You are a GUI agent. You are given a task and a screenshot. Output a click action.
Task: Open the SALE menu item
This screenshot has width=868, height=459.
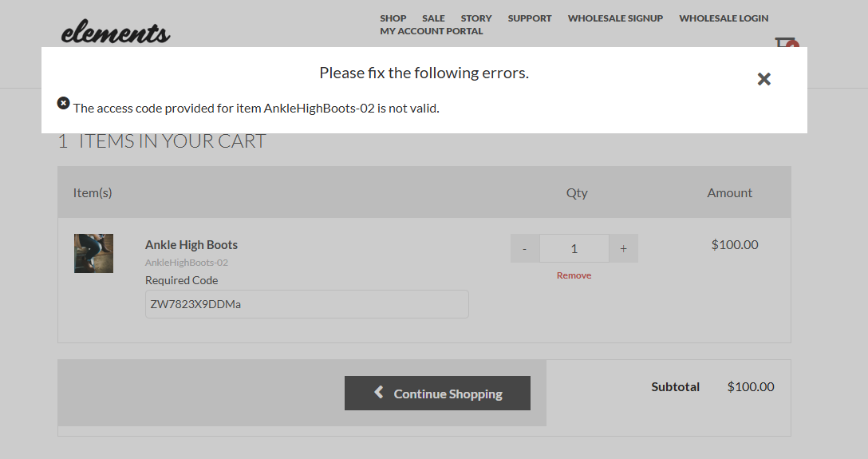click(433, 18)
